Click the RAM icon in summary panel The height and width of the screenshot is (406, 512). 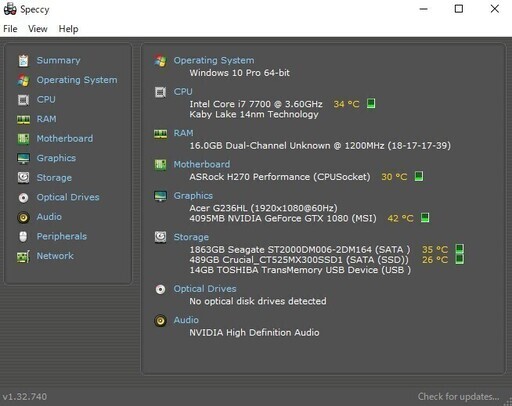160,134
